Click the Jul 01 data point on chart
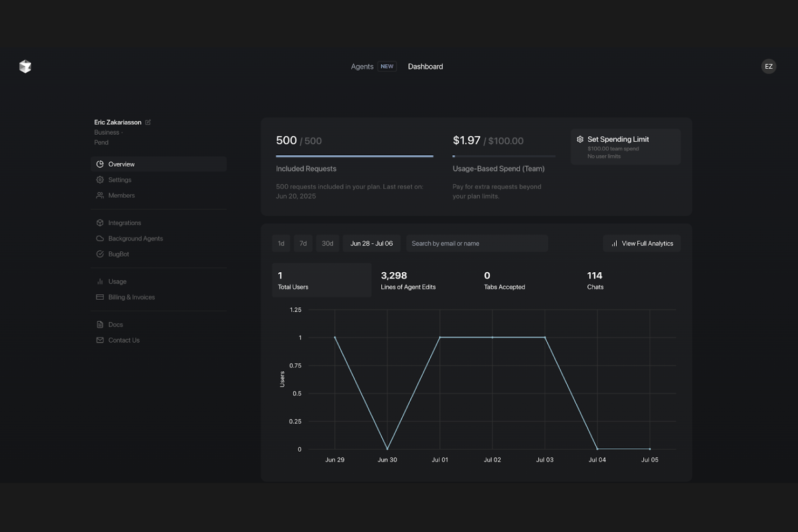This screenshot has height=532, width=798. (440, 337)
